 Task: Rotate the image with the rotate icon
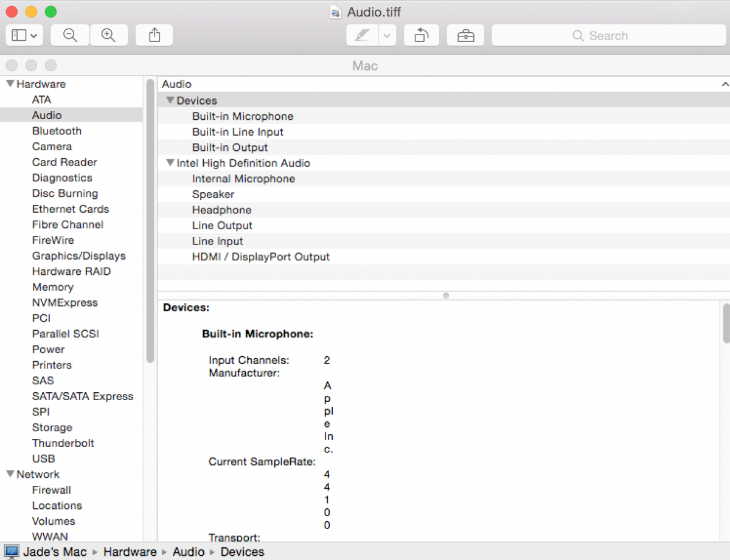(x=421, y=35)
